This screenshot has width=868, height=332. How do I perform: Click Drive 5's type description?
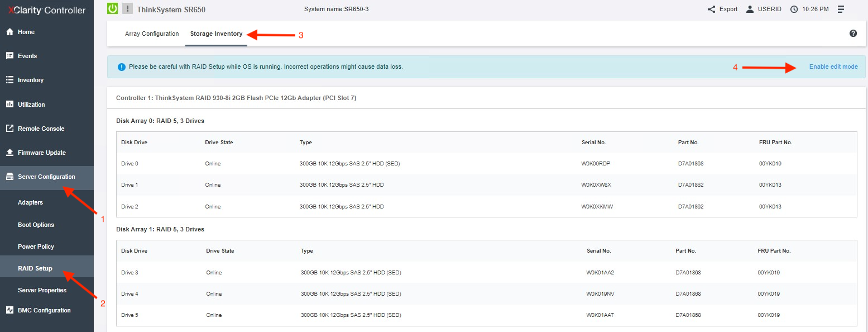pos(351,315)
